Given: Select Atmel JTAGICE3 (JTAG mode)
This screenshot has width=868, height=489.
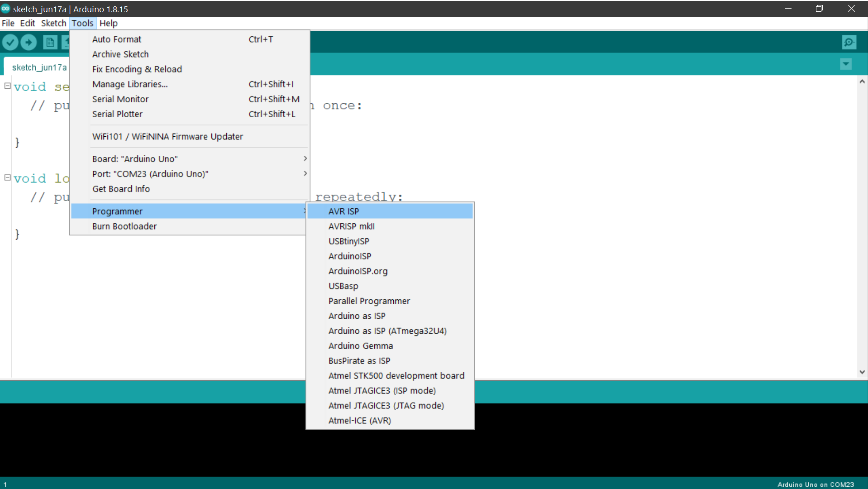Looking at the screenshot, I should 390,406.
